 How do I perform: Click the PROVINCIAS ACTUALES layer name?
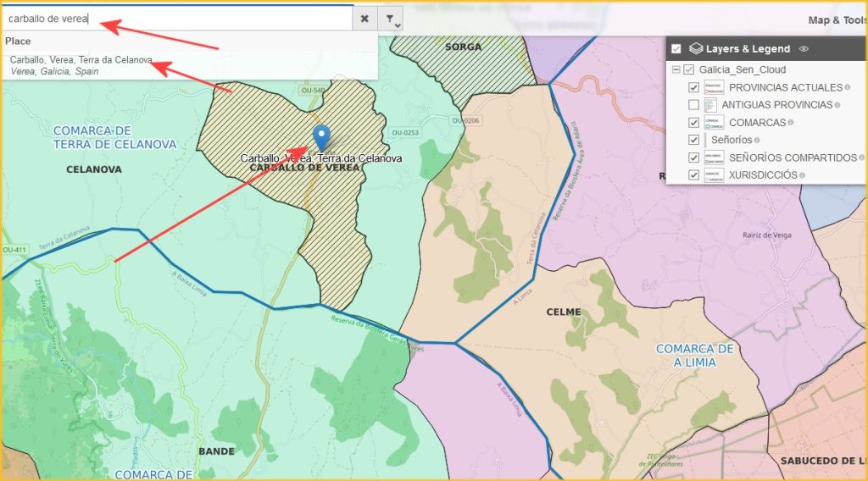pyautogui.click(x=785, y=87)
